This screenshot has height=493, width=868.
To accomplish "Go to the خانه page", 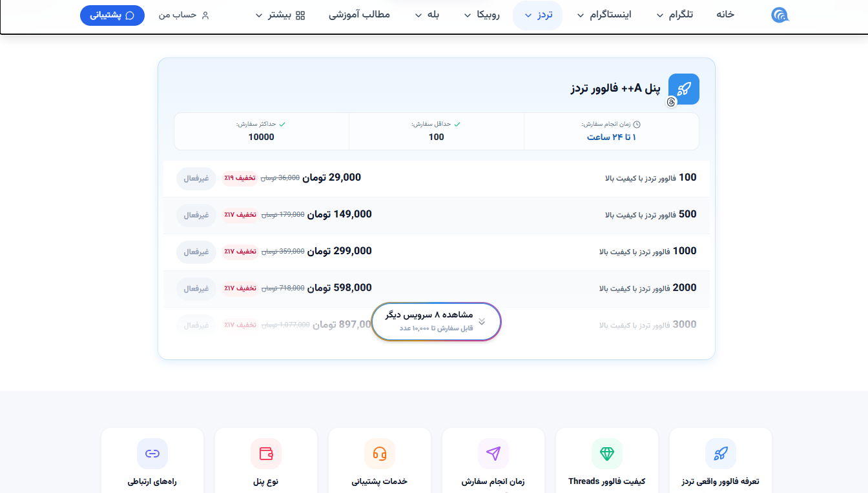I will point(725,15).
